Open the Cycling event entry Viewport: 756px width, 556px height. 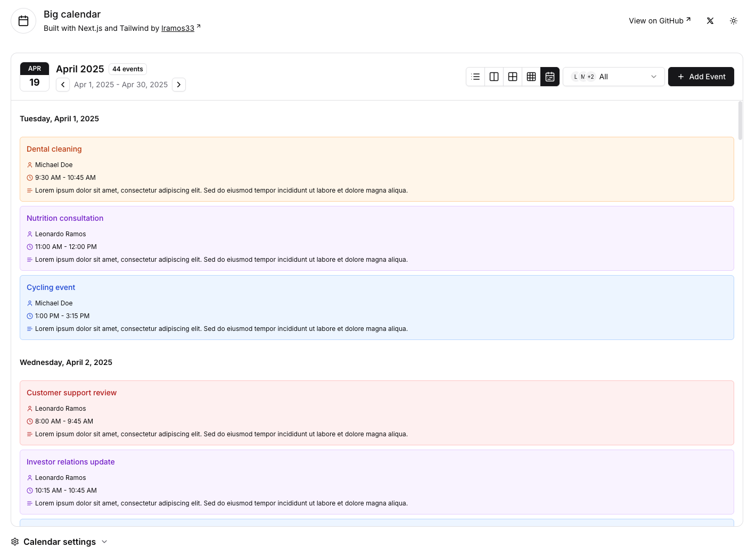click(x=377, y=308)
